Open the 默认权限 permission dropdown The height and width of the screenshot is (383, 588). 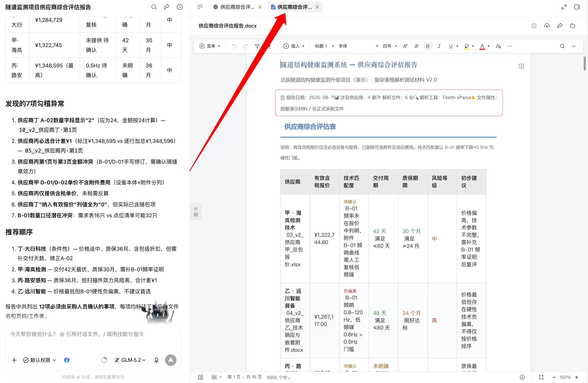(x=39, y=360)
